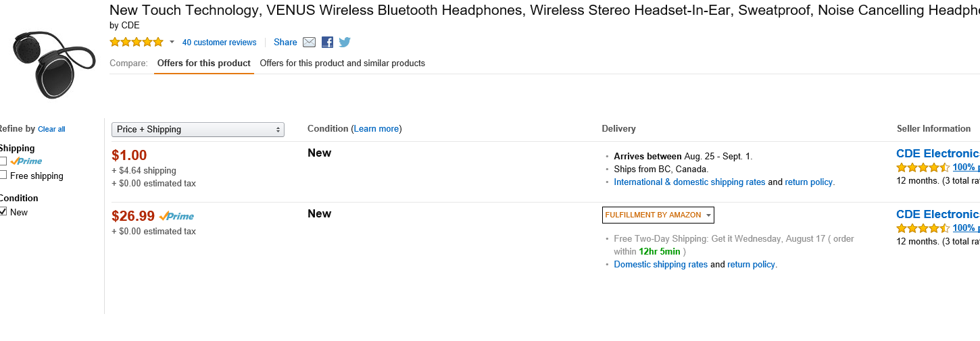
Task: Share product on Twitter bird icon
Action: coord(345,42)
